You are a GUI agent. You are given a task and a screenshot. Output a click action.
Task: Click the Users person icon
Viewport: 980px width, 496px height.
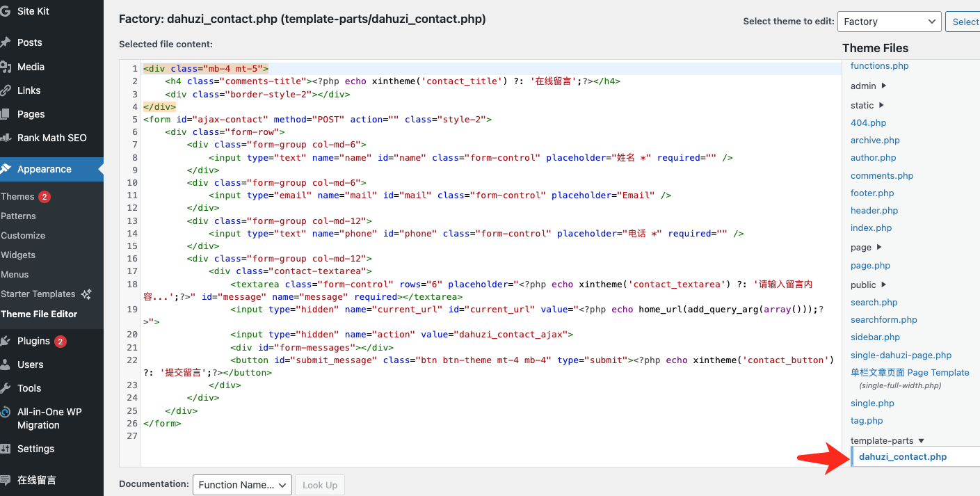tap(6, 365)
